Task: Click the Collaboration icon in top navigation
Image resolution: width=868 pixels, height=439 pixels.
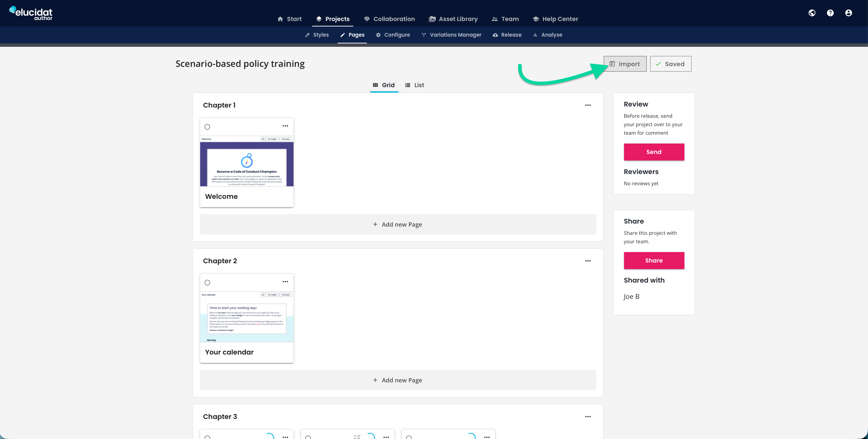Action: (366, 19)
